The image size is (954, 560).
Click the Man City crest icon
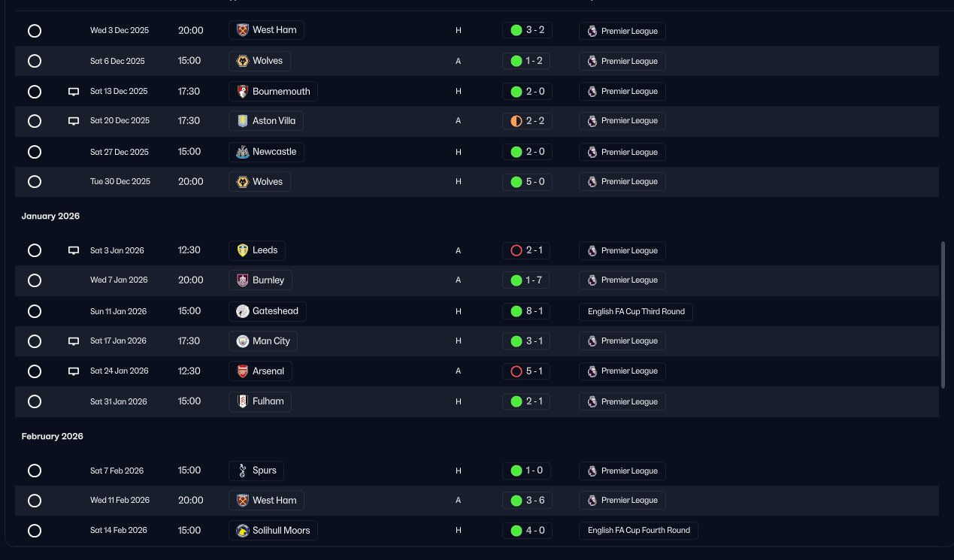(242, 341)
